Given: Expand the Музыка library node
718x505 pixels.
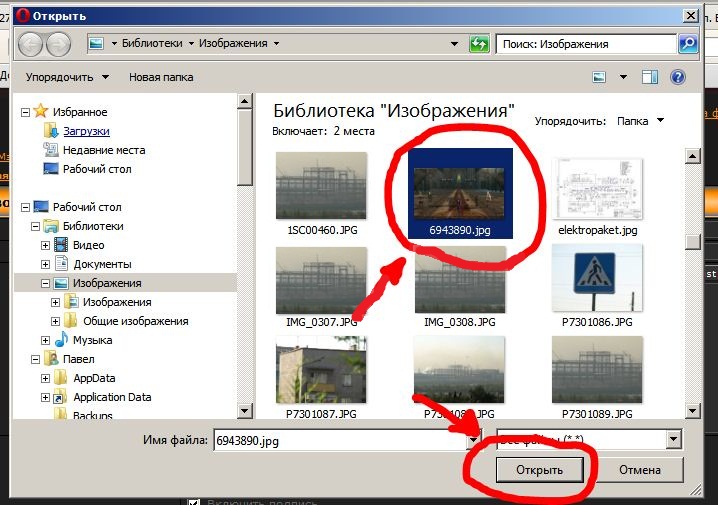Looking at the screenshot, I should 45,340.
